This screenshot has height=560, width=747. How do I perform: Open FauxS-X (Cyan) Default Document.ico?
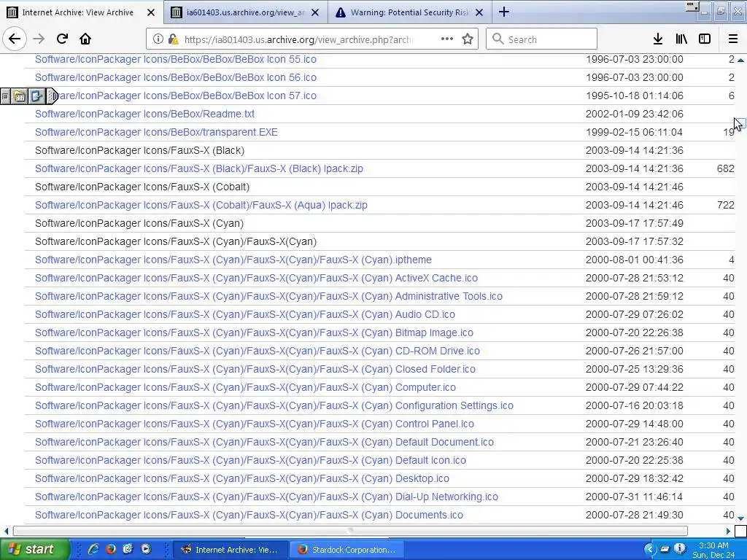pyautogui.click(x=264, y=442)
